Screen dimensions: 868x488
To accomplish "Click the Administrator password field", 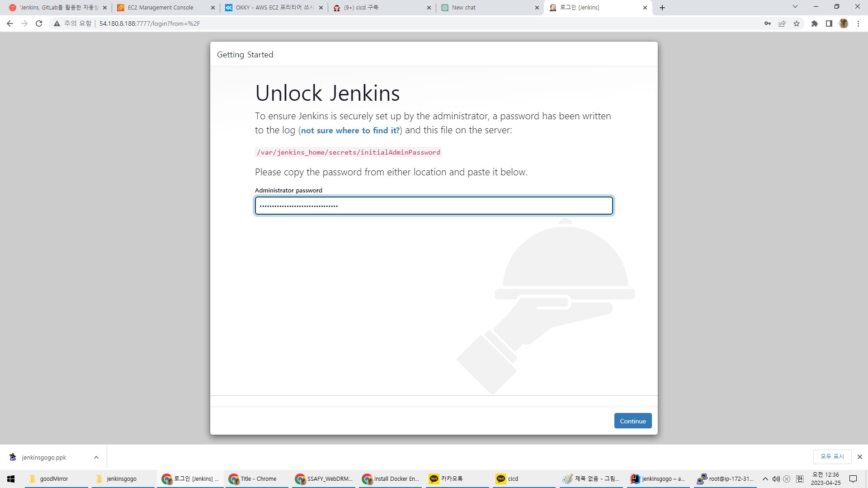I will tap(434, 206).
